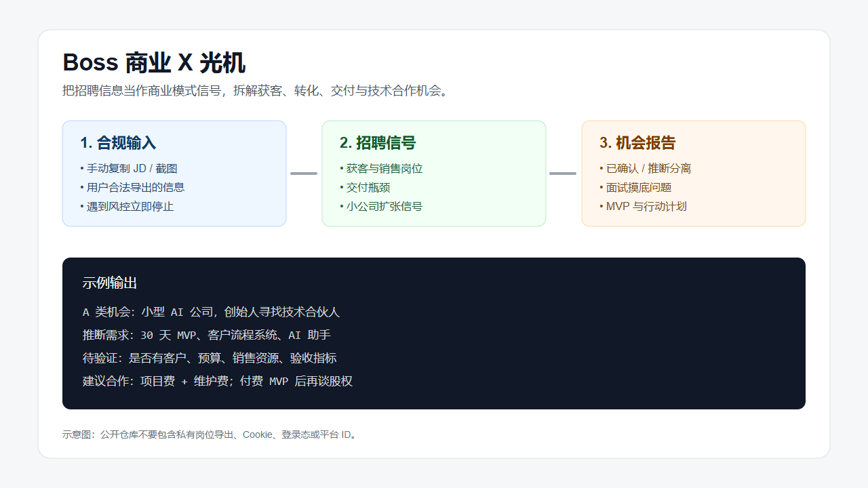Screen dimensions: 868x488
Task: Select the "1. 合规输入" card heading
Action: (x=118, y=143)
